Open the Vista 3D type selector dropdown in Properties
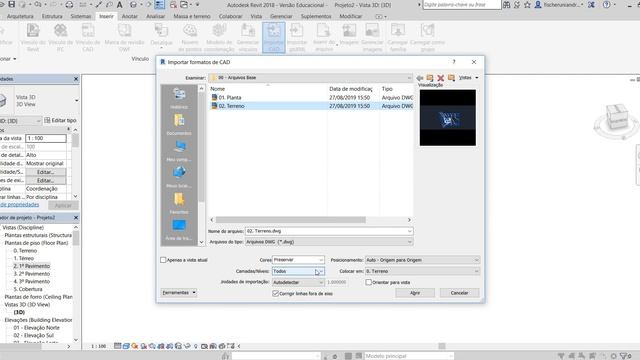640x360 pixels. point(76,100)
